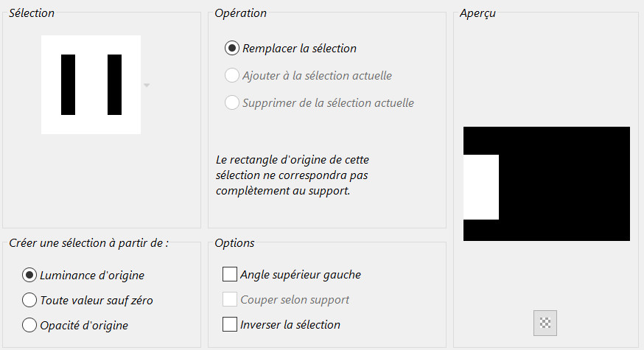The height and width of the screenshot is (350, 644).
Task: Enable Angle supérieur gauche checkbox
Action: click(230, 275)
